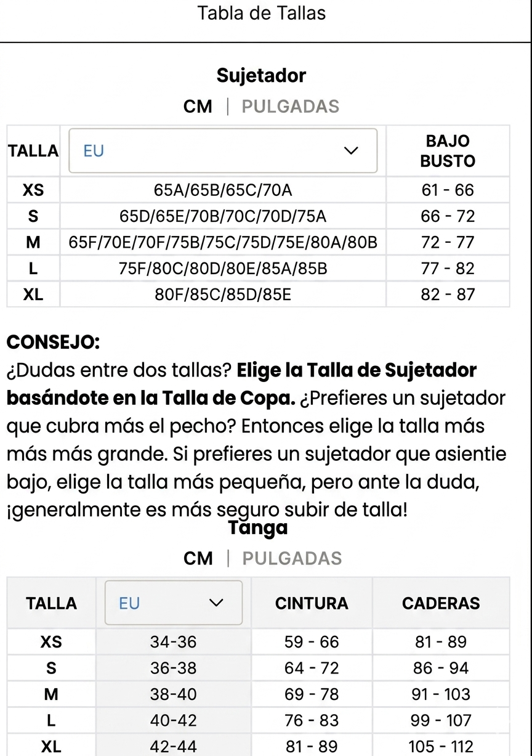Screen dimensions: 532x756
Task: Click the BAJO BUSTO column header
Action: tap(448, 151)
